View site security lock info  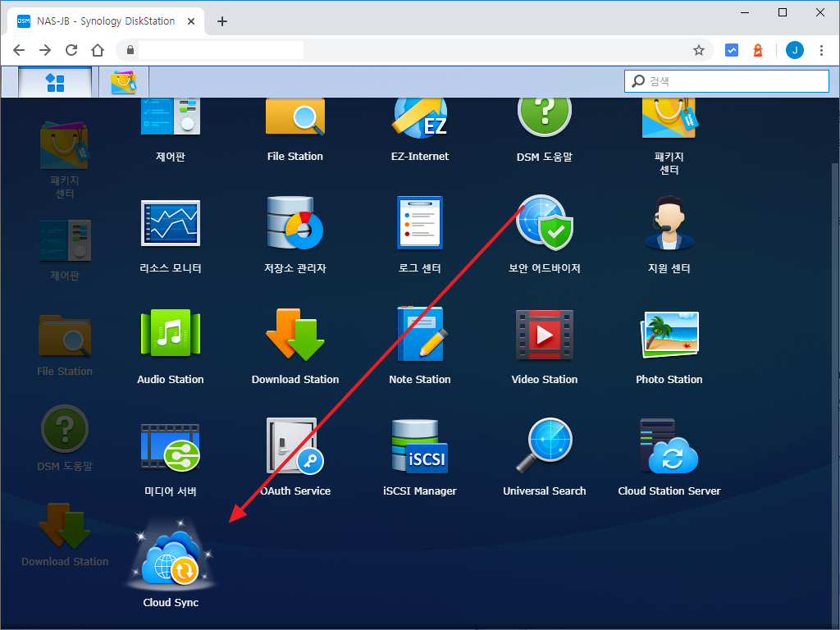(x=130, y=50)
